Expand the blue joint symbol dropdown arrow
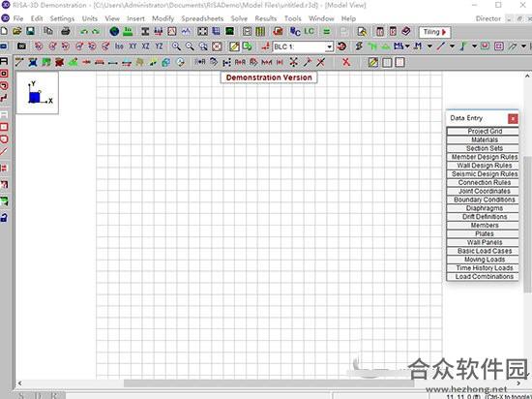 tap(474, 46)
